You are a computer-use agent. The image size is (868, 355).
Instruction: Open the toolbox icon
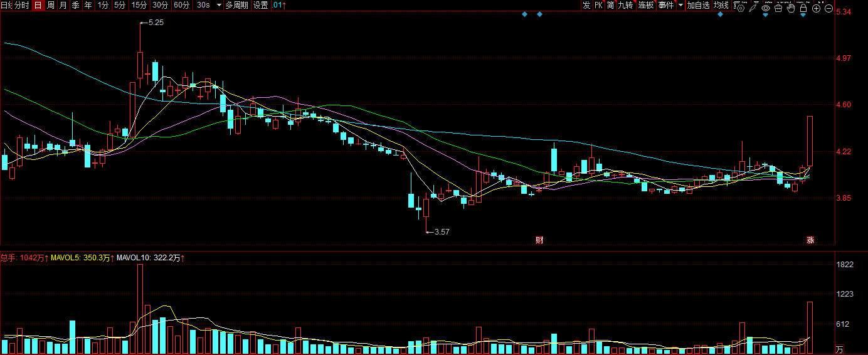coord(778,8)
